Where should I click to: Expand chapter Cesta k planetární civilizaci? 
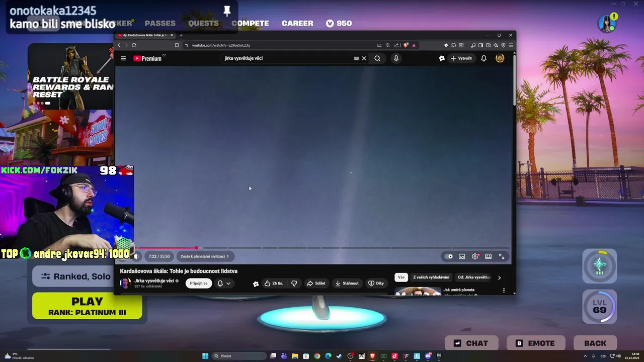[x=205, y=256]
